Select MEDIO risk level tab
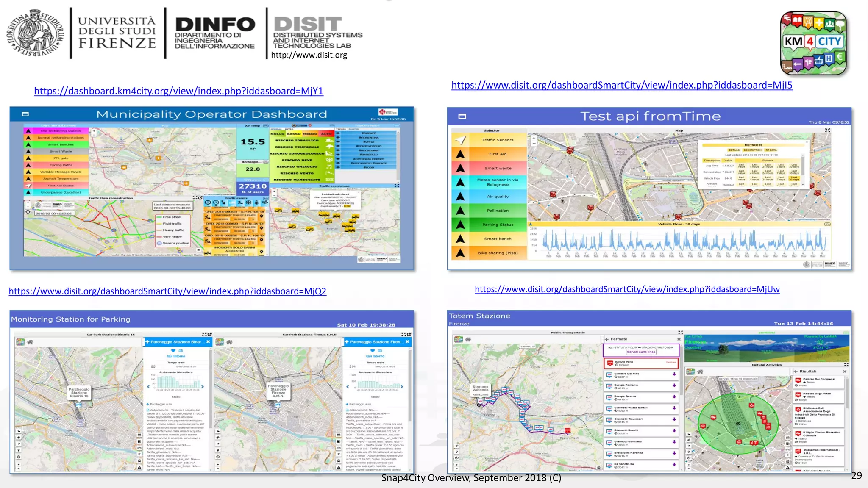This screenshot has width=868, height=488. pyautogui.click(x=310, y=133)
